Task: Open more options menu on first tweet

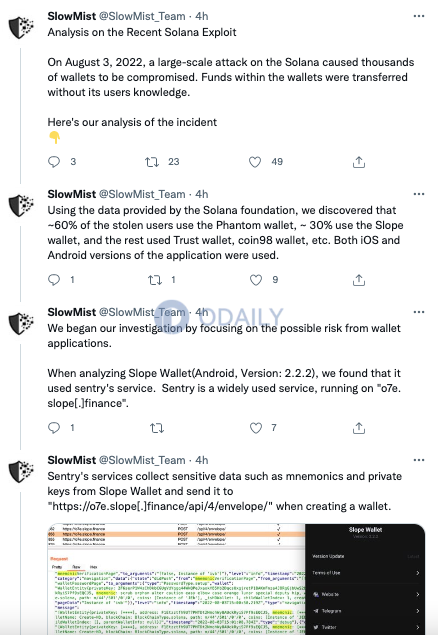Action: 419,16
